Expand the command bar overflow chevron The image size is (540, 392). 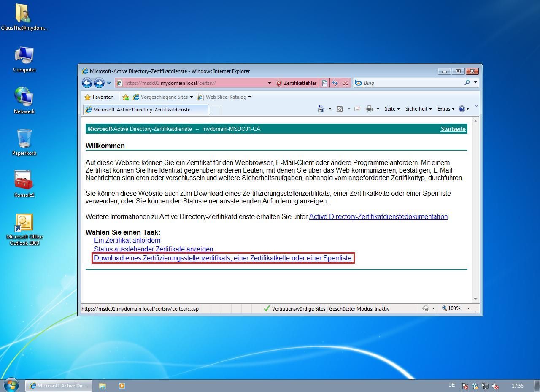[476, 106]
